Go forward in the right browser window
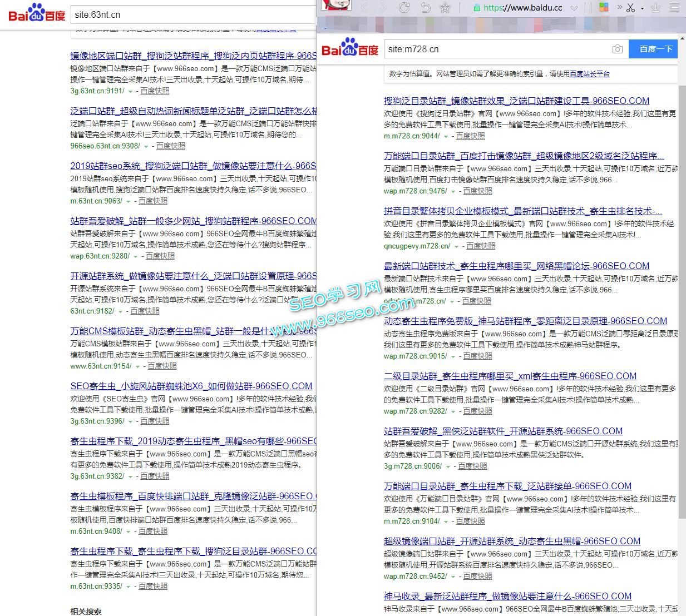This screenshot has width=686, height=616. pos(383,8)
